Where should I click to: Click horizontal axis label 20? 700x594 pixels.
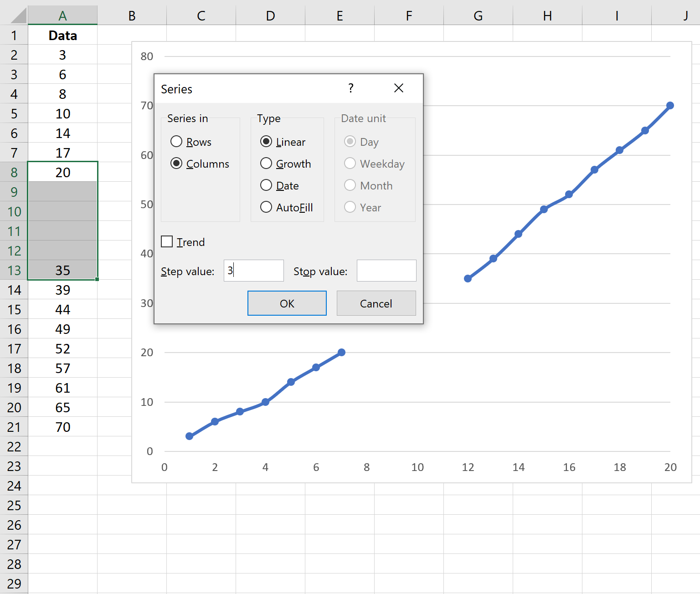[670, 467]
